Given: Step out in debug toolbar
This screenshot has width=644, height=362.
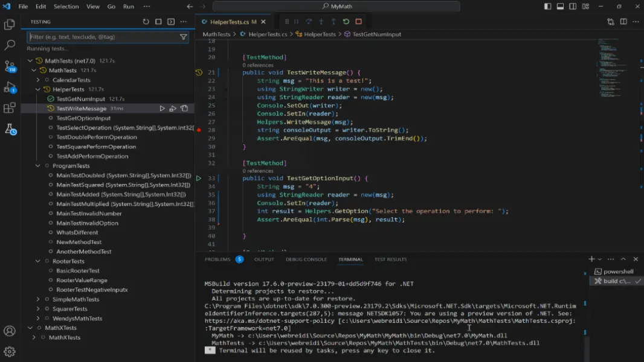Looking at the screenshot, I should 333,22.
